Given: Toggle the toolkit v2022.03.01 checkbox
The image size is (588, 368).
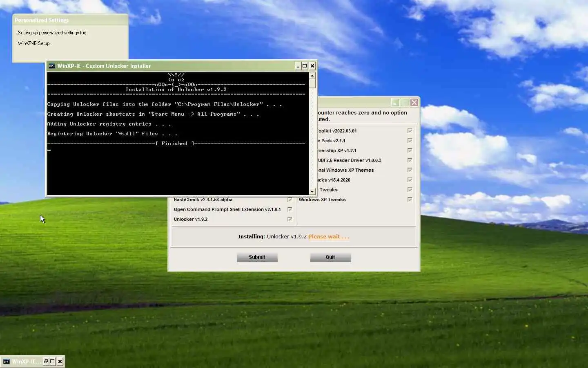Looking at the screenshot, I should tap(410, 131).
